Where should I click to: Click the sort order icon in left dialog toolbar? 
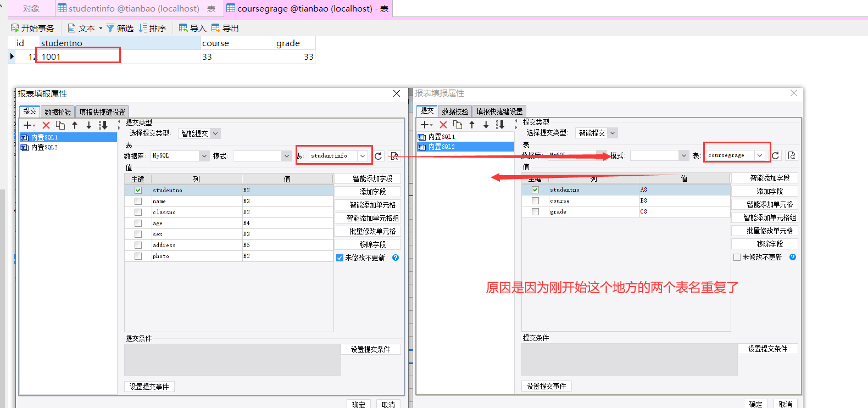click(103, 125)
